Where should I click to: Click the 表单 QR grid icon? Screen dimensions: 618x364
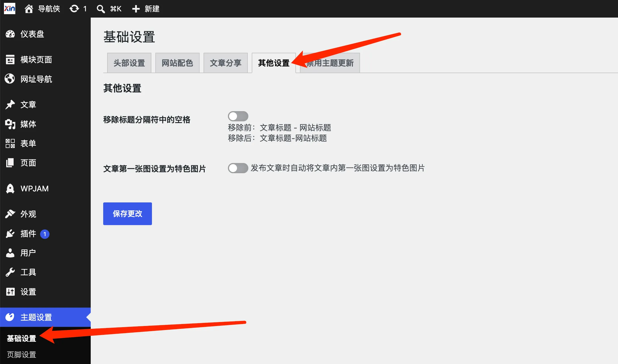[x=10, y=143]
